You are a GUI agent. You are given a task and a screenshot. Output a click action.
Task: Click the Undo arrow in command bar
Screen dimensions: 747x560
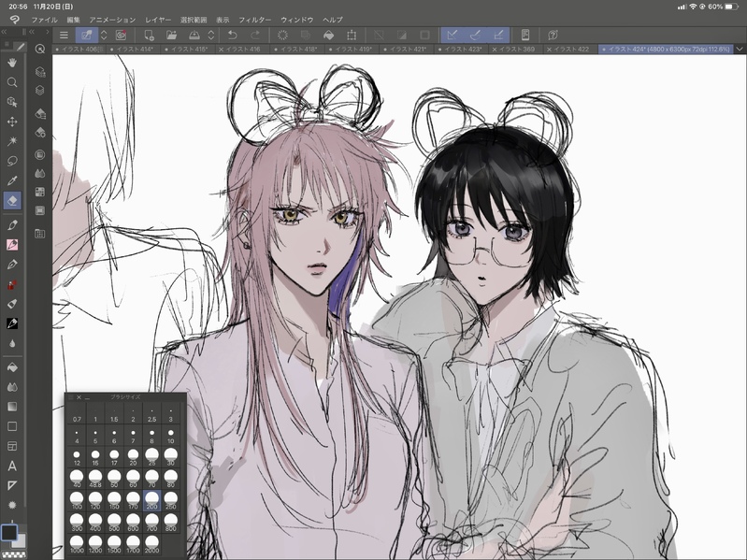233,35
